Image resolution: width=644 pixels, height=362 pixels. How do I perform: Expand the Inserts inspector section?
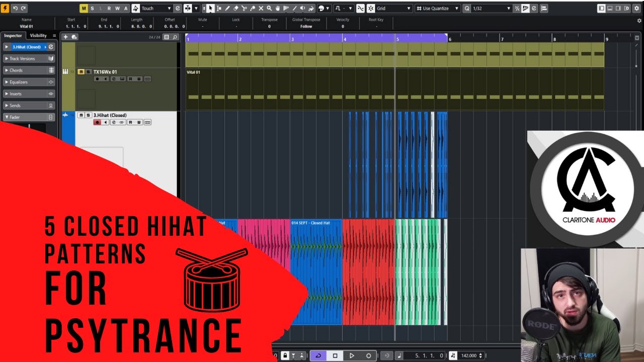point(29,94)
